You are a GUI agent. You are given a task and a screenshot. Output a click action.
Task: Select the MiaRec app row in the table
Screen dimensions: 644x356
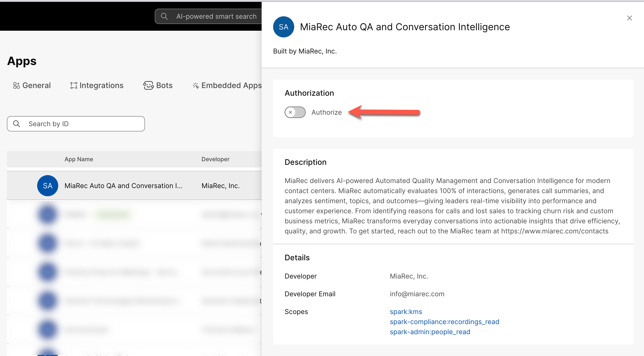click(x=125, y=185)
